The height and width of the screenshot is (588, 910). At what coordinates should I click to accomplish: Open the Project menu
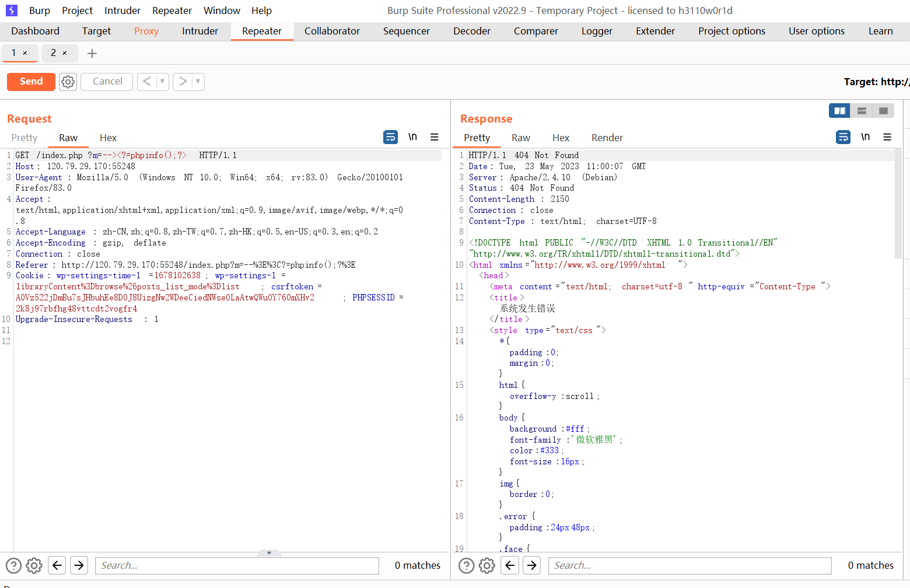pos(77,10)
